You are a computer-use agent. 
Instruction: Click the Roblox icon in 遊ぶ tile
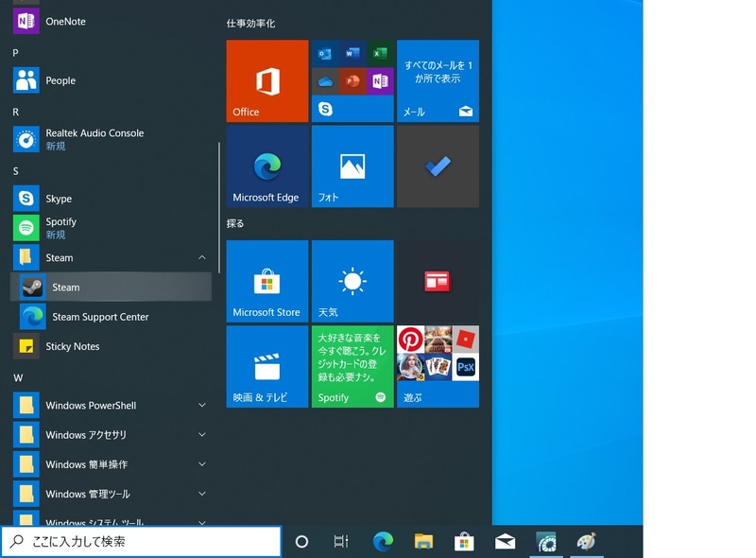coord(466,340)
